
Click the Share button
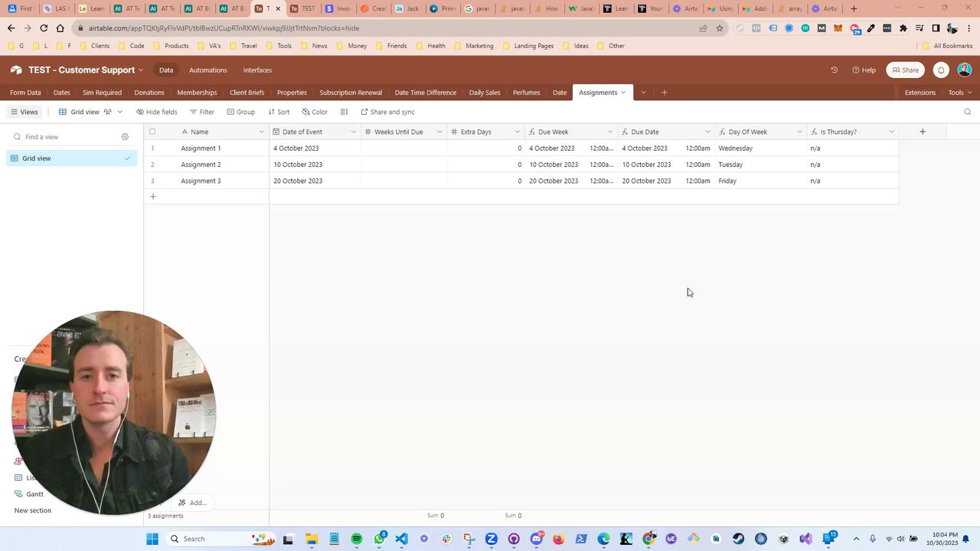(x=905, y=70)
